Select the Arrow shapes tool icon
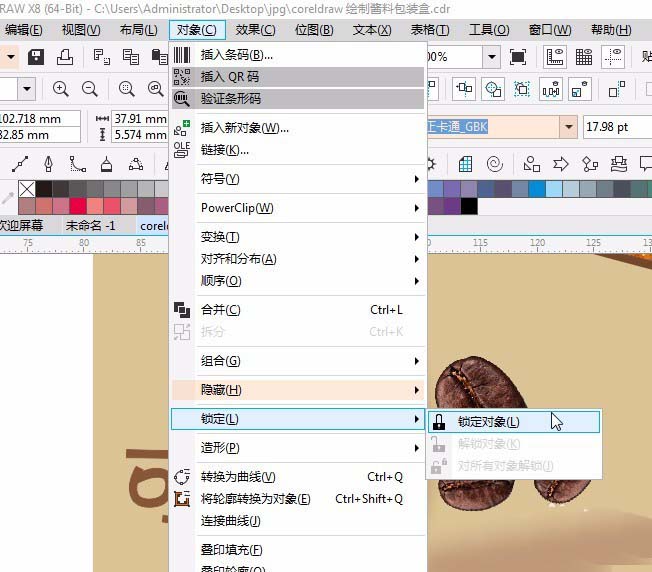Image resolution: width=652 pixels, height=572 pixels. point(561,164)
